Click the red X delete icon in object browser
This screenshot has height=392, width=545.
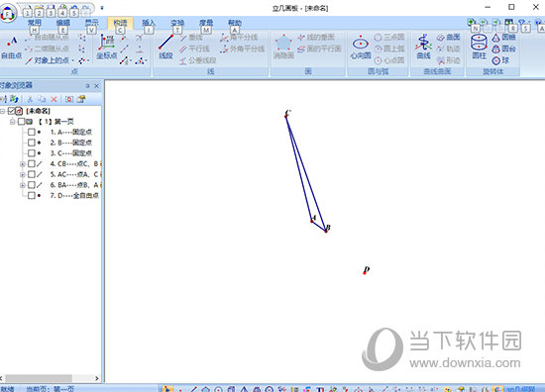(54, 99)
